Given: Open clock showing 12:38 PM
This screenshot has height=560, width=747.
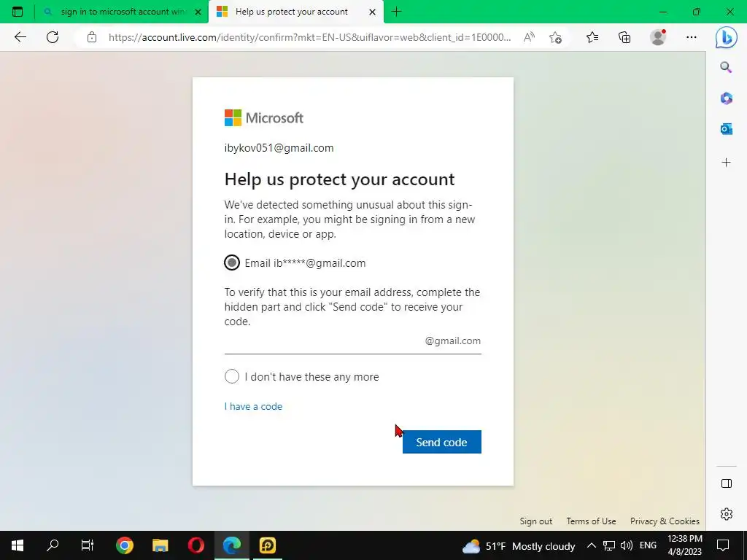Looking at the screenshot, I should [684, 545].
